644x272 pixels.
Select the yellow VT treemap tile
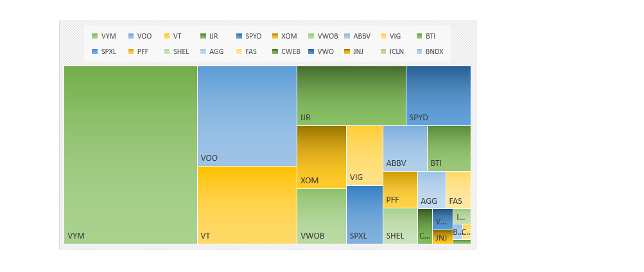coord(247,204)
